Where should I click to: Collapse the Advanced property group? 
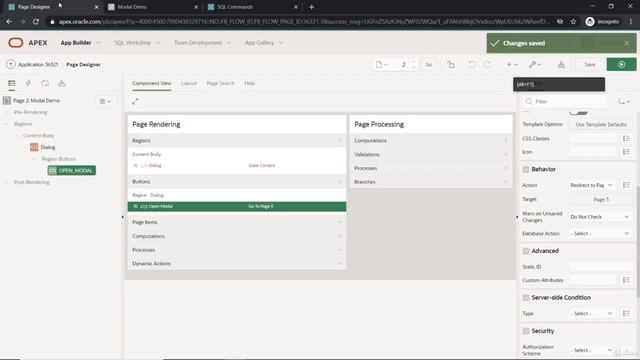526,251
